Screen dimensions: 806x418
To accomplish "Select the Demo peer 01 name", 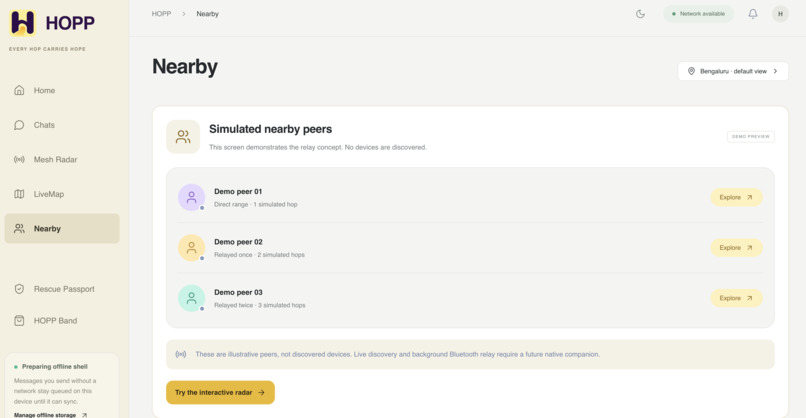I will (x=238, y=191).
